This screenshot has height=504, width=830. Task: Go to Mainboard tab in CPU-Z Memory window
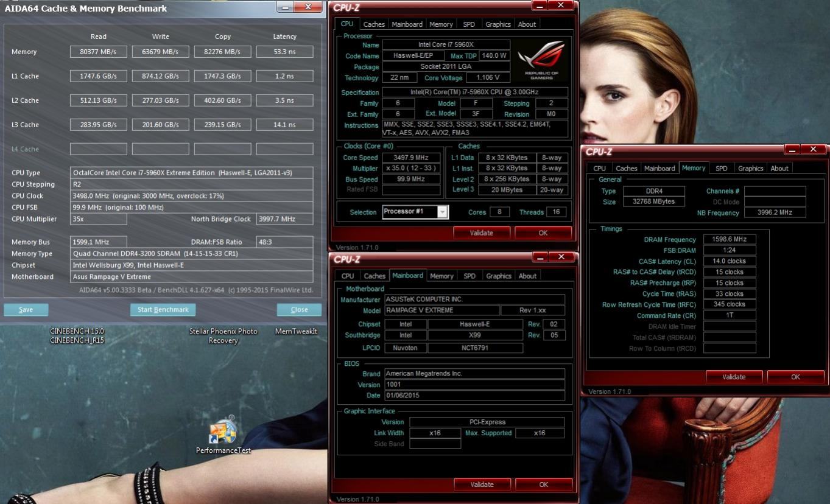[x=659, y=169]
